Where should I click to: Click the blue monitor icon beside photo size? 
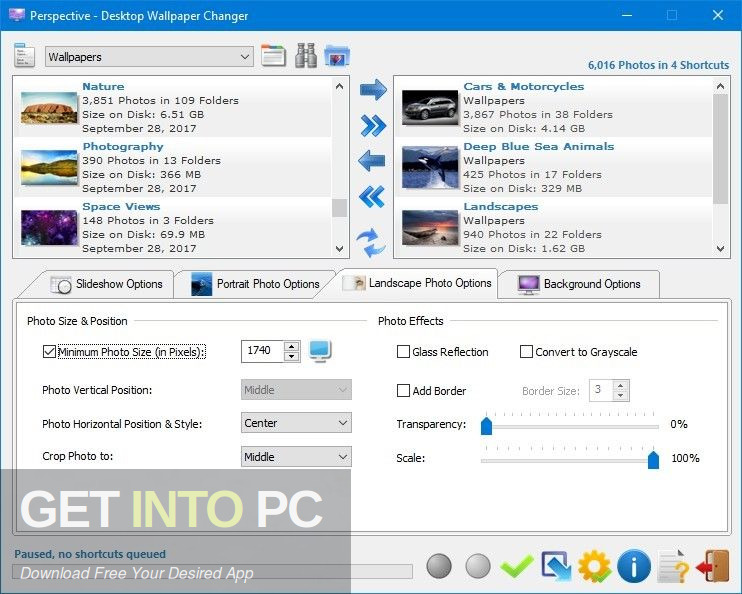click(320, 351)
